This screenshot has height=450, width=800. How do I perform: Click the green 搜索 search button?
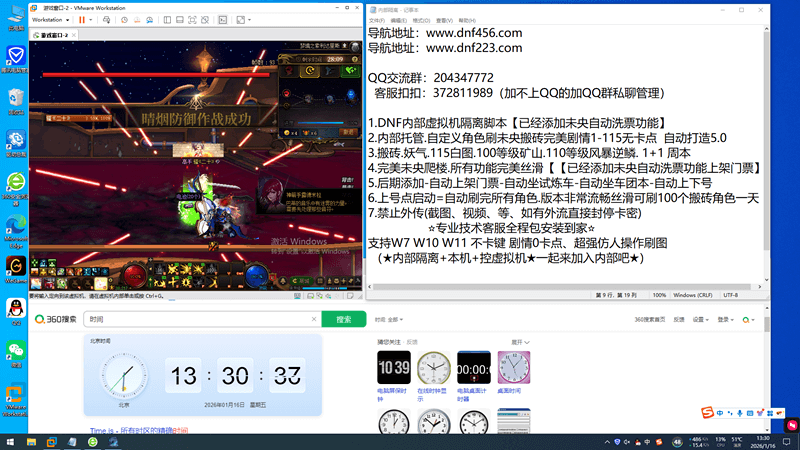click(x=343, y=319)
